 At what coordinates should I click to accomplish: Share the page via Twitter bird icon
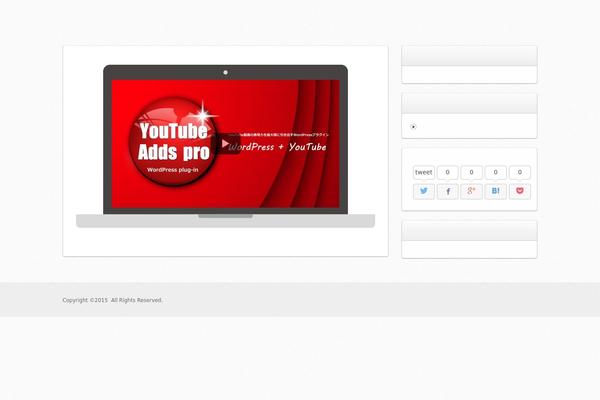[424, 191]
